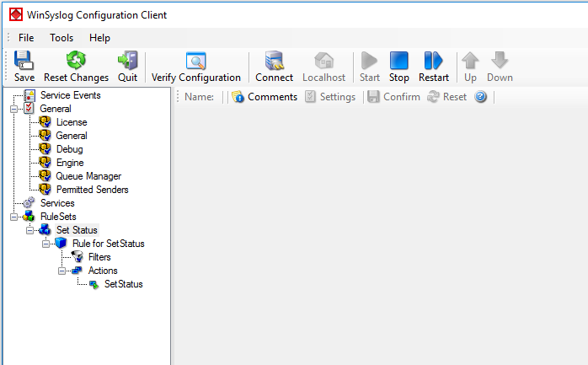Stop the service with Stop icon
This screenshot has height=365, width=588.
coord(399,61)
